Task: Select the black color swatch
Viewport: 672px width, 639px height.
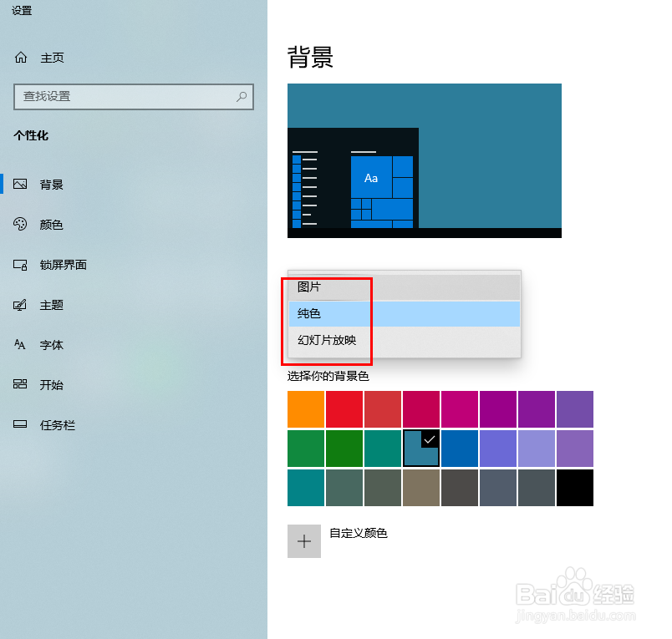Action: click(575, 488)
